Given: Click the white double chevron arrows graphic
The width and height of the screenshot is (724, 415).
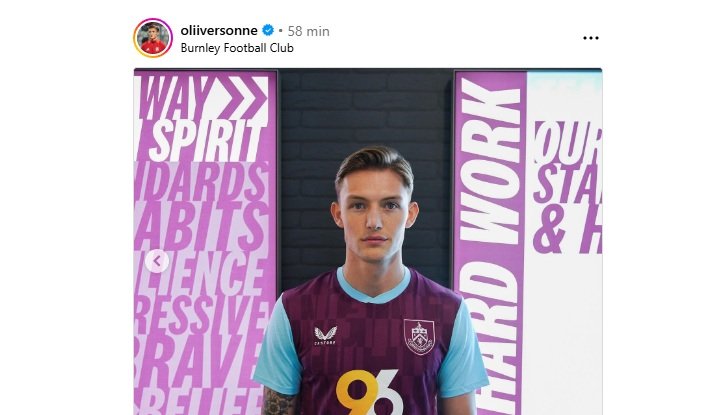Looking at the screenshot, I should 243,98.
